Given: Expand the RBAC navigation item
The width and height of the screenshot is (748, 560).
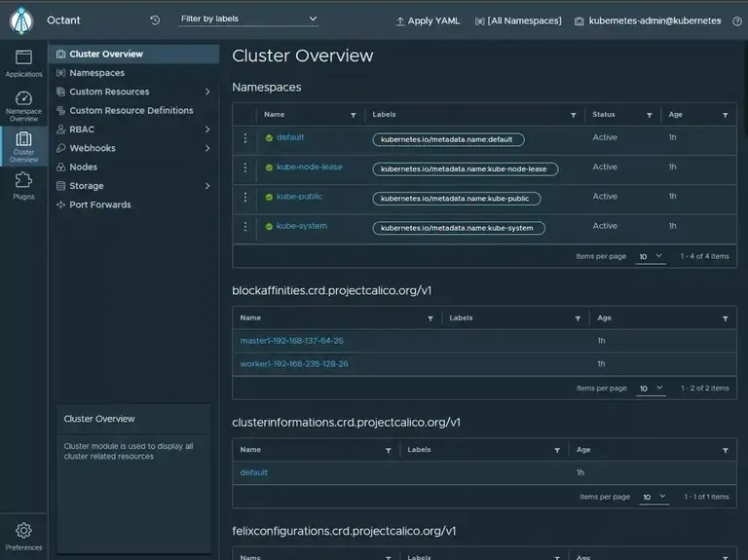Looking at the screenshot, I should (x=207, y=130).
